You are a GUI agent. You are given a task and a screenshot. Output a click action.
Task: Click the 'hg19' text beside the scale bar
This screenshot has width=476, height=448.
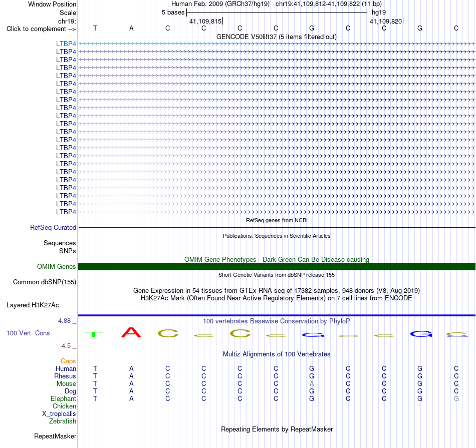click(379, 13)
